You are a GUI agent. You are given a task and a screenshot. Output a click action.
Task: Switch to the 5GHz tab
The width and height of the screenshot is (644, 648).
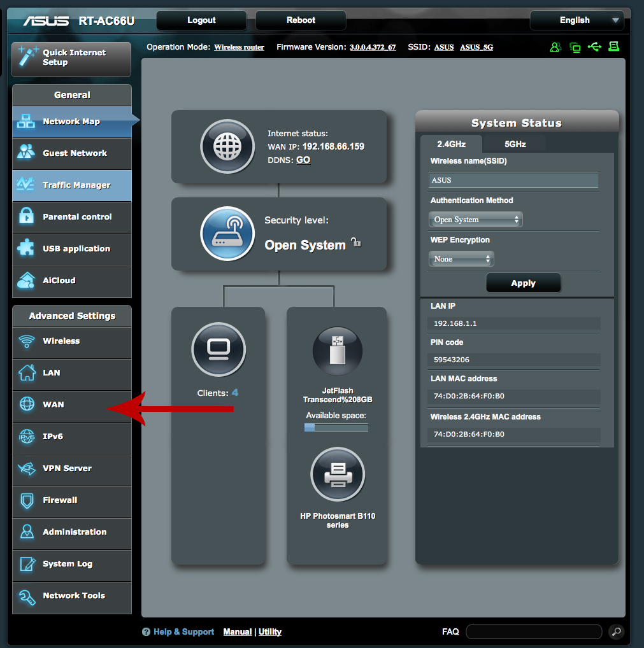tap(513, 144)
